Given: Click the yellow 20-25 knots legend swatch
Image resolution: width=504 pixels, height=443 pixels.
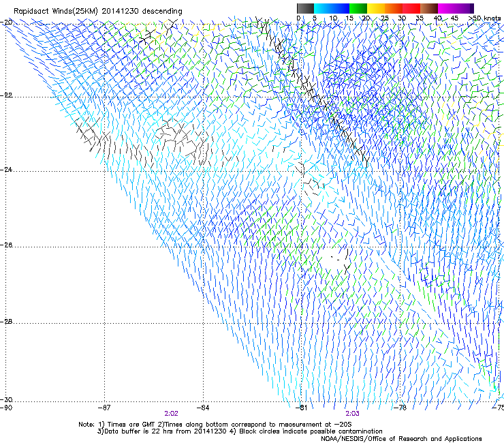Looking at the screenshot, I should click(376, 8).
